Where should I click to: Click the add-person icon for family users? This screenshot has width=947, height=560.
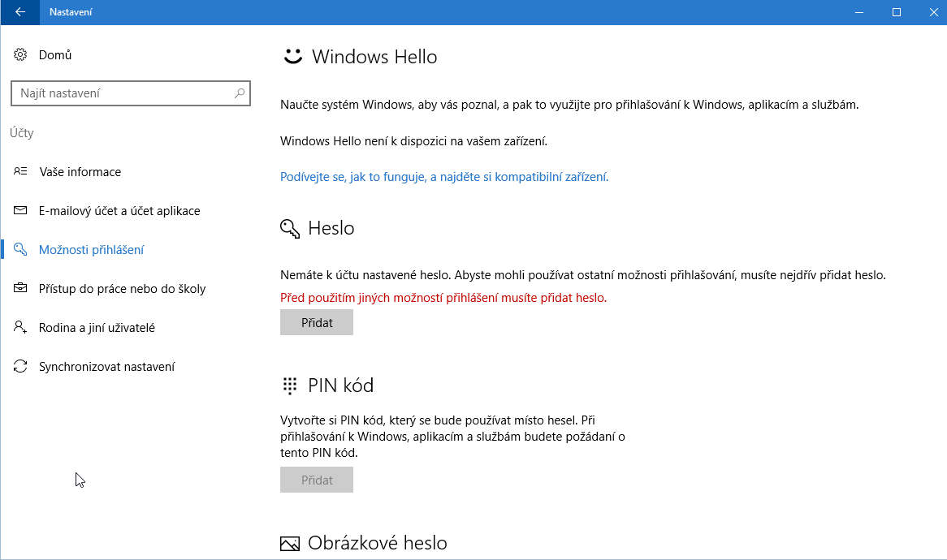click(20, 327)
